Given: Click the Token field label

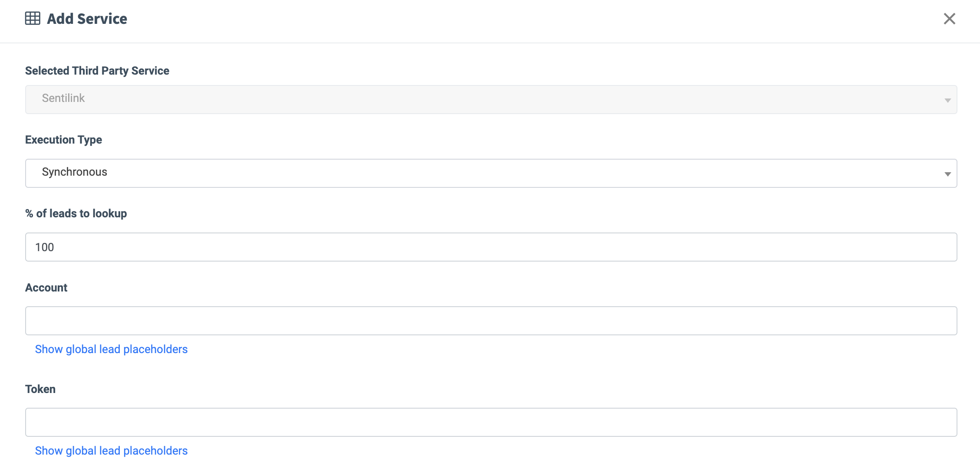Looking at the screenshot, I should [40, 389].
